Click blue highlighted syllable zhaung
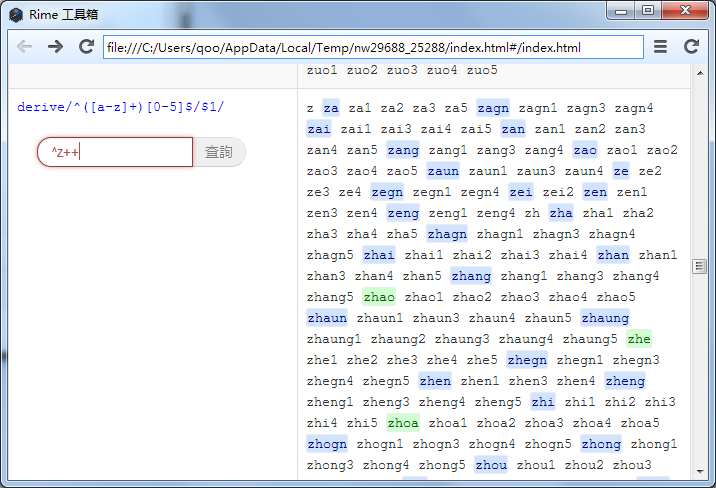This screenshot has width=716, height=488. click(x=605, y=318)
